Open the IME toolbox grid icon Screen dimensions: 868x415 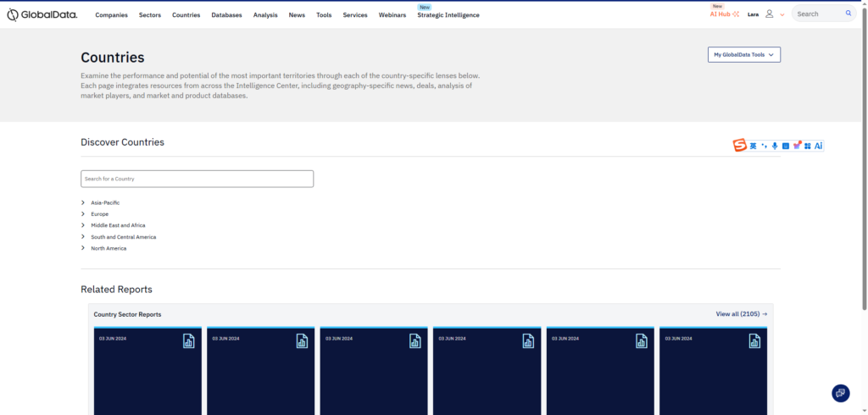(x=808, y=146)
